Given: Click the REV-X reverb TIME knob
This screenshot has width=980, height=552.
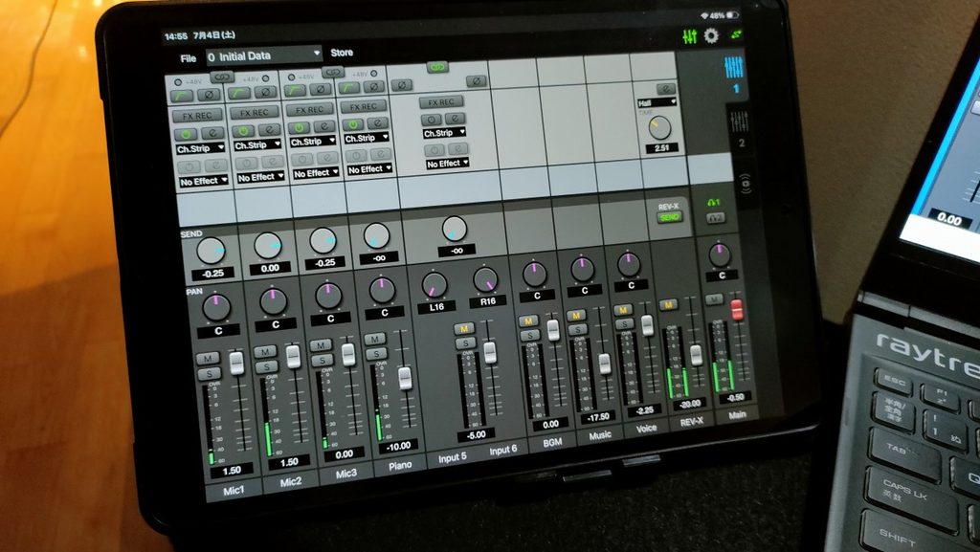Looking at the screenshot, I should 658,128.
